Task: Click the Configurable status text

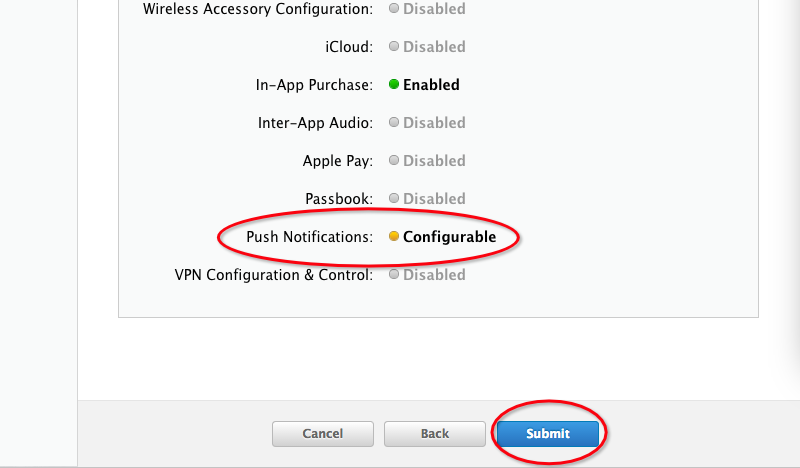Action: click(449, 237)
